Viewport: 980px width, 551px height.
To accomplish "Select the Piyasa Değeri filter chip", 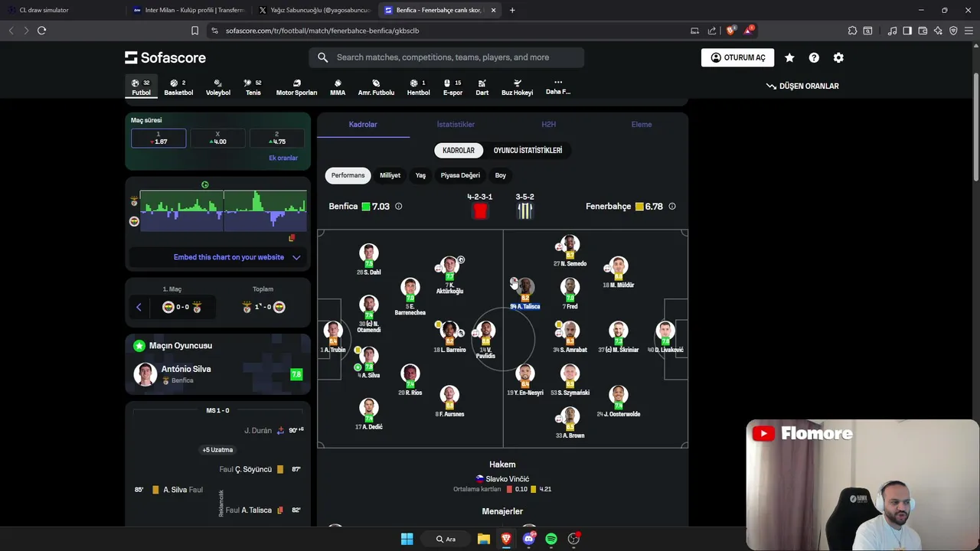I will 460,175.
